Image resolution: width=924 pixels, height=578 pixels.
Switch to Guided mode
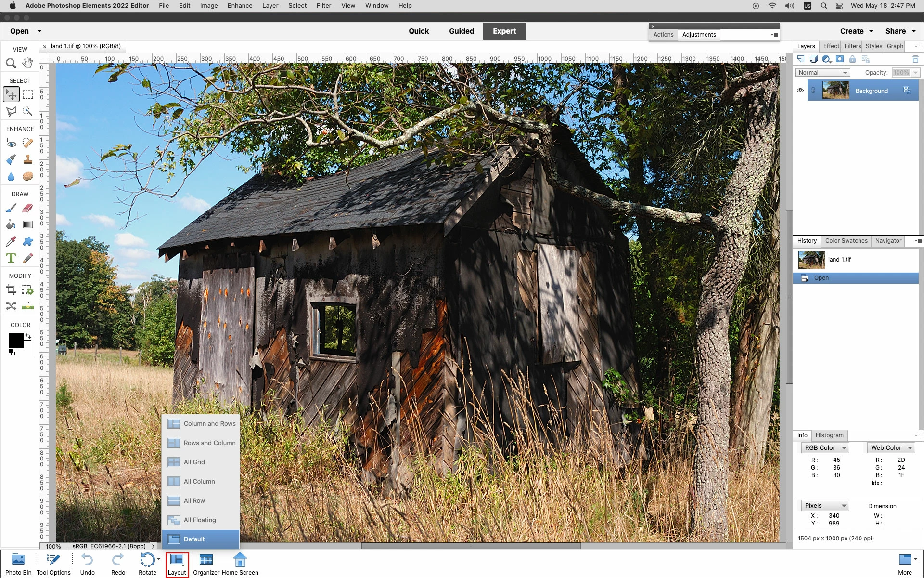point(461,31)
